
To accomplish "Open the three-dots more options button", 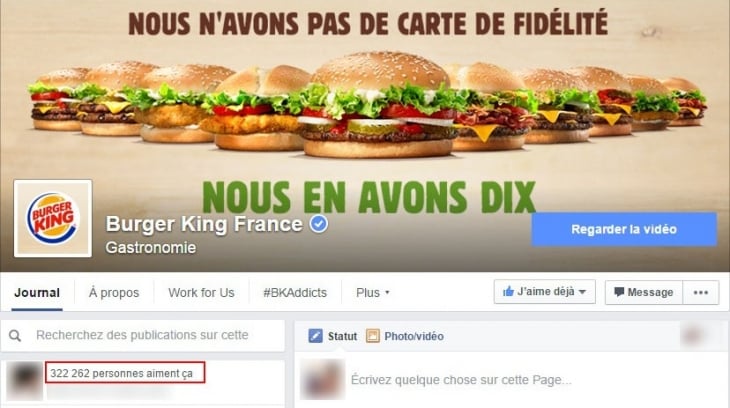I will coord(701,292).
